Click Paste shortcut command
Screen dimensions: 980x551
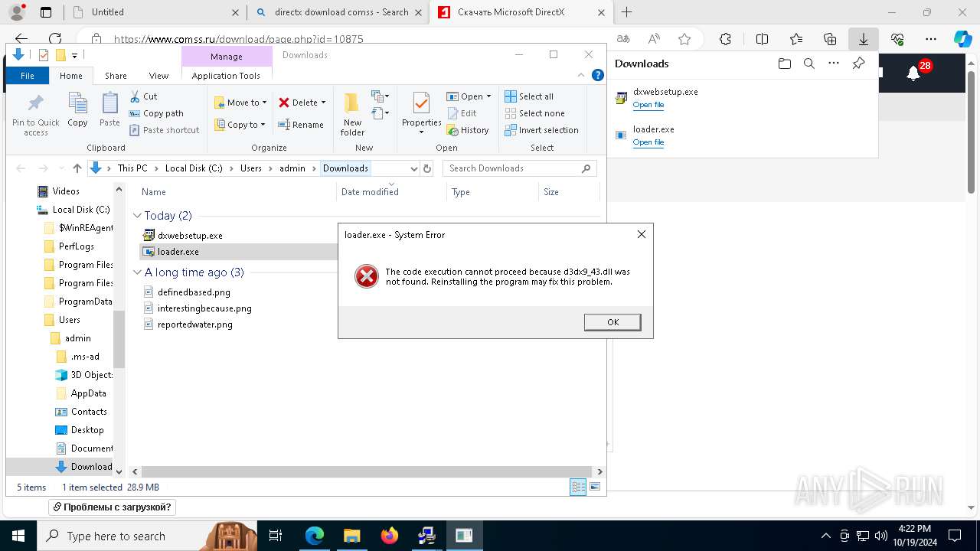(164, 130)
